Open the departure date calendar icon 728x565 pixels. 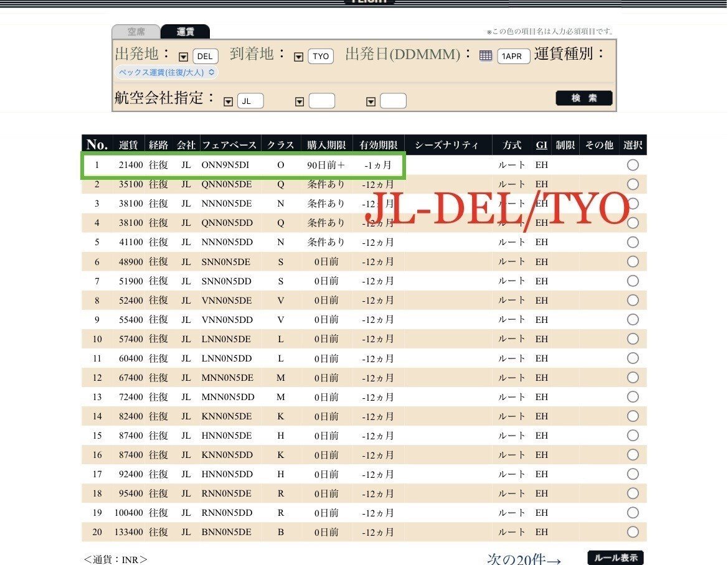pyautogui.click(x=486, y=55)
